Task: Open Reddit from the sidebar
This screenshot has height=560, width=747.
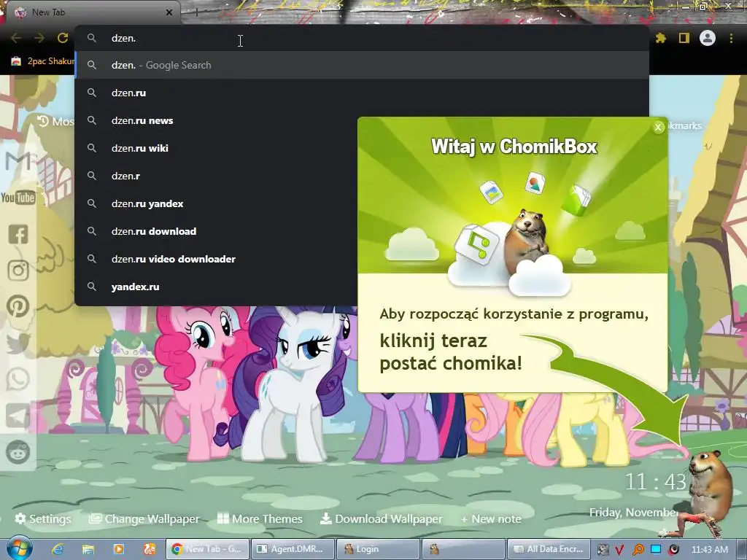Action: pyautogui.click(x=18, y=452)
